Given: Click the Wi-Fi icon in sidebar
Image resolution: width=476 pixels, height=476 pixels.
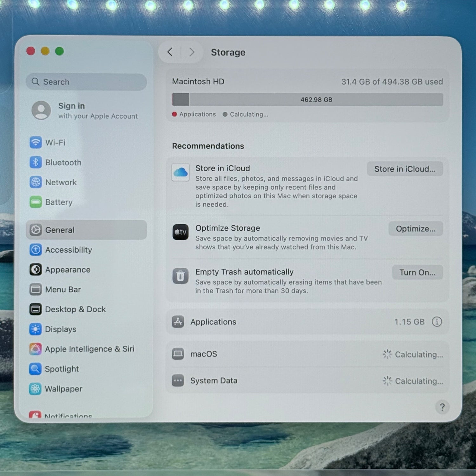Looking at the screenshot, I should coord(36,142).
